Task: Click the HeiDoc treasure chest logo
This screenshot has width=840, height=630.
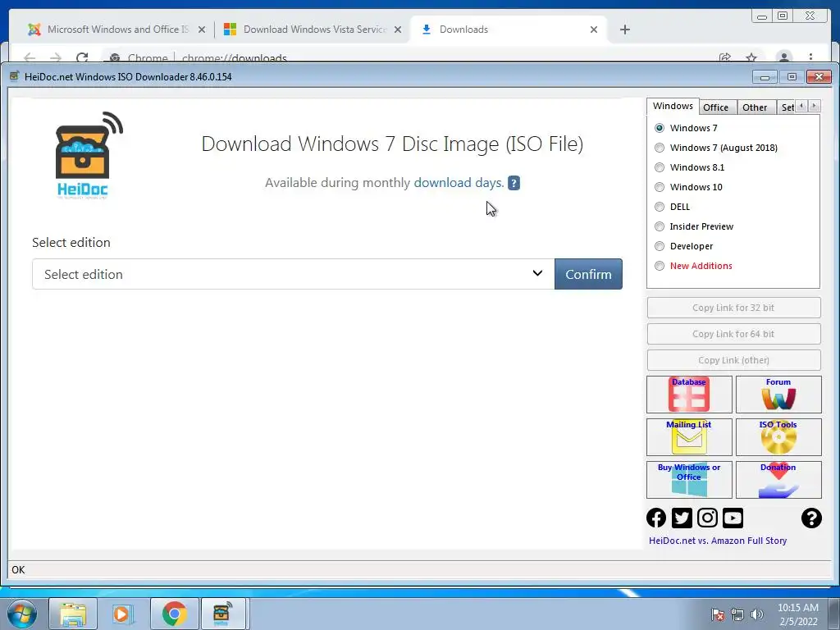Action: (x=89, y=155)
